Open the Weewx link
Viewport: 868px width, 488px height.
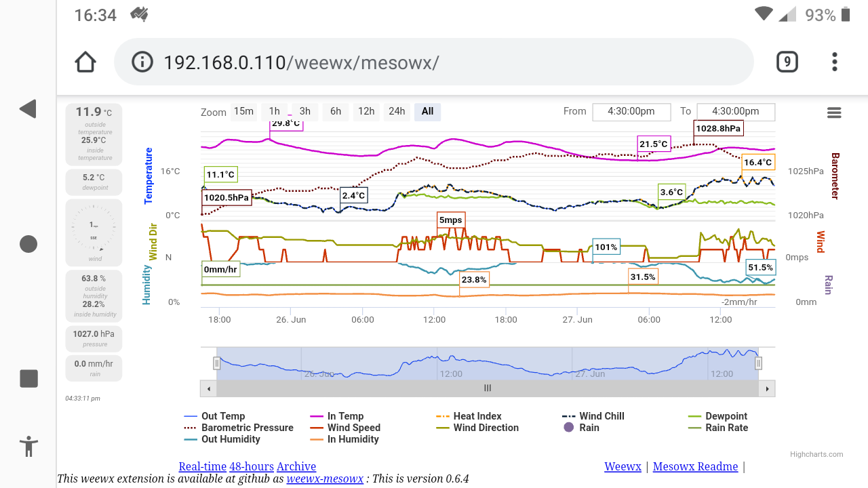623,466
